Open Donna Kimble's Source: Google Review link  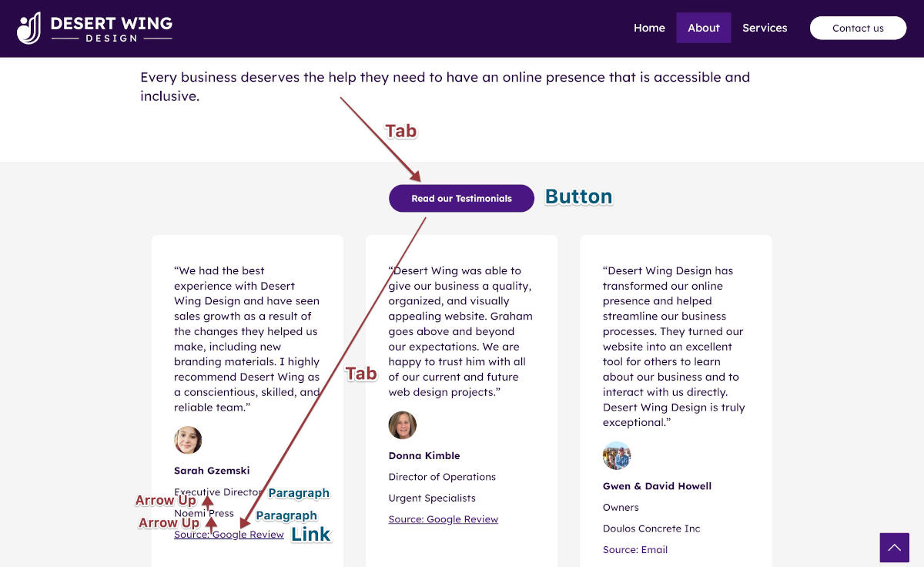[443, 518]
